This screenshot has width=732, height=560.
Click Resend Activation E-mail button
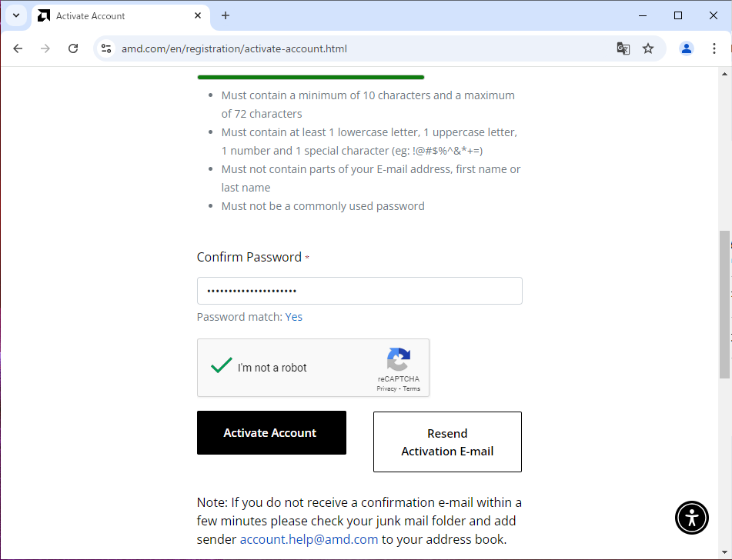(x=447, y=442)
